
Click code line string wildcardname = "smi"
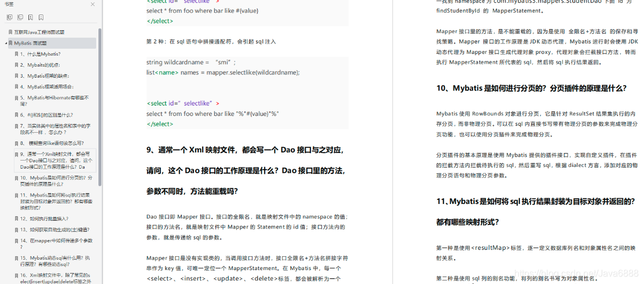click(x=191, y=63)
